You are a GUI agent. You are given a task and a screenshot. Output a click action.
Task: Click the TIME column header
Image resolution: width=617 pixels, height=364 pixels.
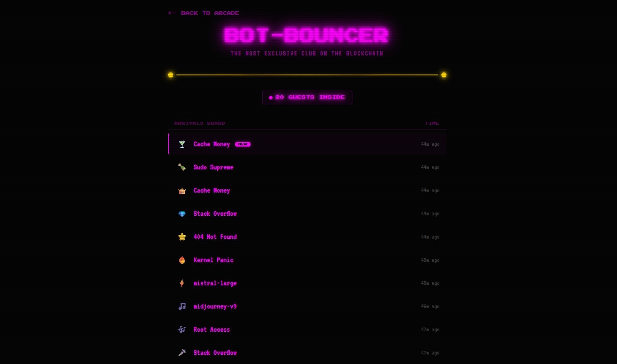point(432,123)
